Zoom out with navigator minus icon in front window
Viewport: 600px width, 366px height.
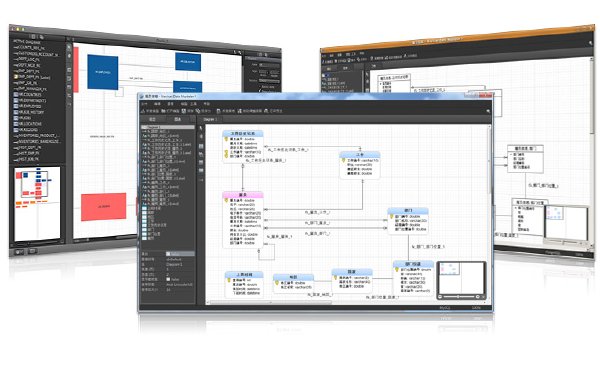tap(440, 297)
